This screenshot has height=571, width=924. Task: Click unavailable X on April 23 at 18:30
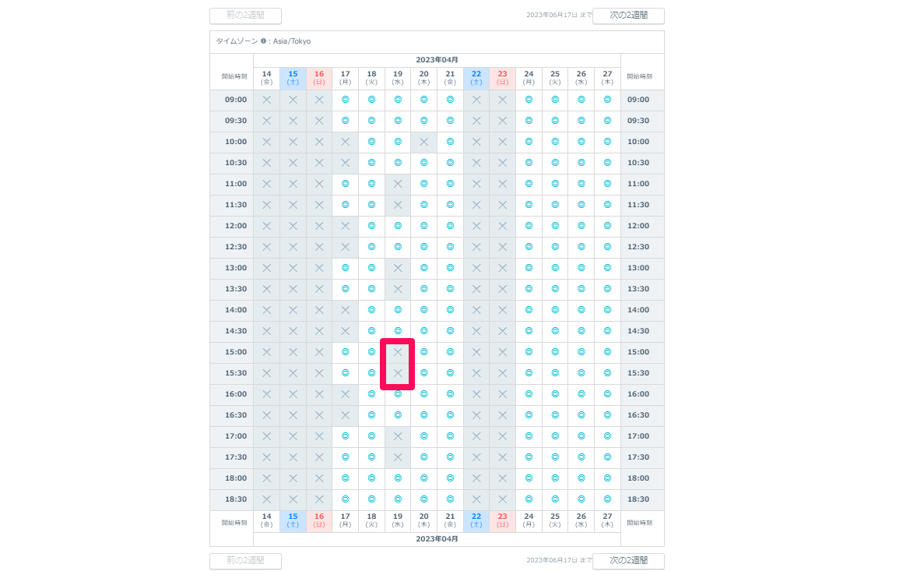point(503,499)
